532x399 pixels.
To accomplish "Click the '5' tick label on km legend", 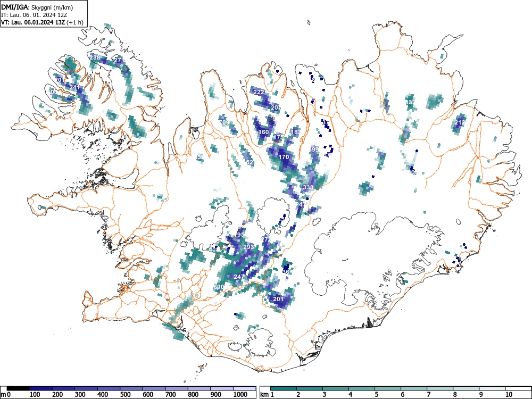I will click(377, 395).
